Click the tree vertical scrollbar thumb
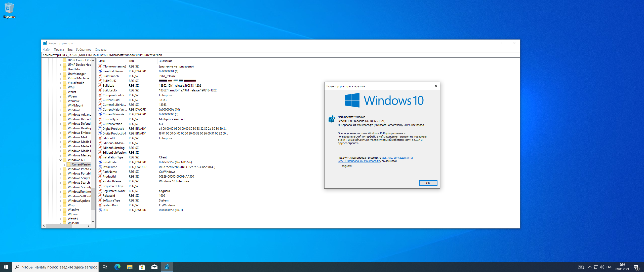 93,199
